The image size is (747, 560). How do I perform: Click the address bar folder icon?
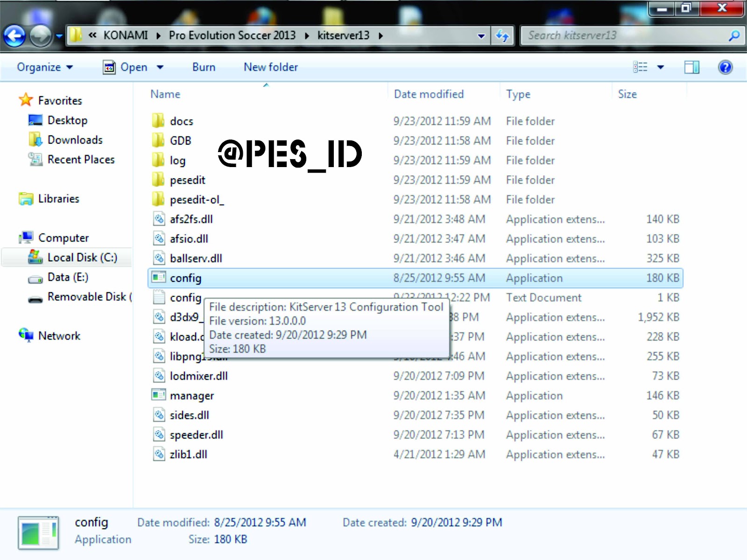pos(75,35)
